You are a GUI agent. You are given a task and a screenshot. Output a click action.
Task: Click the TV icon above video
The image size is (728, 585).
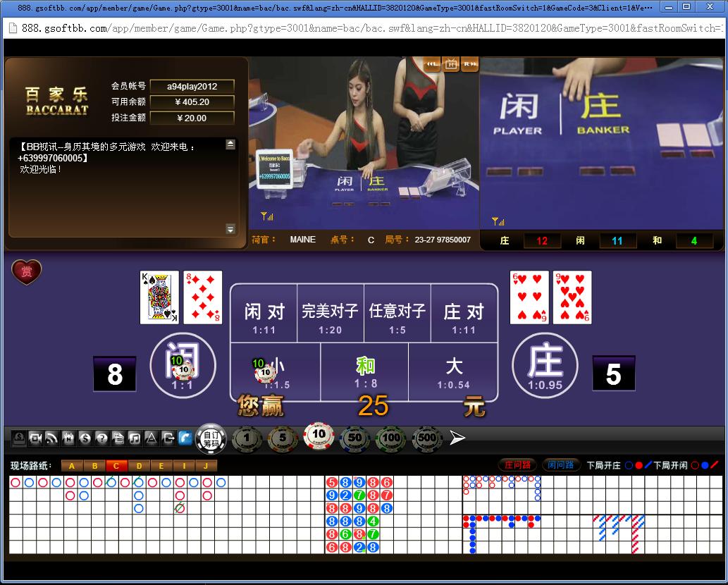451,65
